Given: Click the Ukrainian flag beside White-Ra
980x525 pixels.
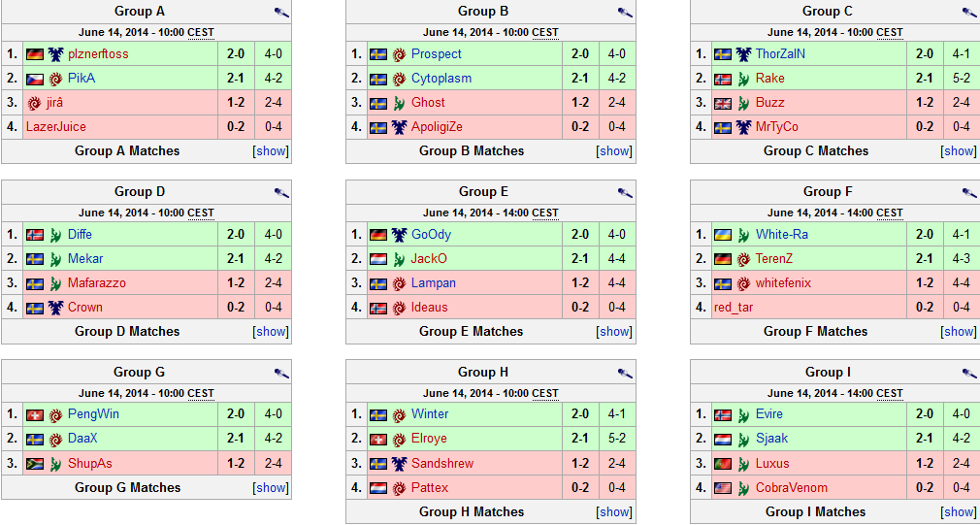Looking at the screenshot, I should [x=723, y=235].
